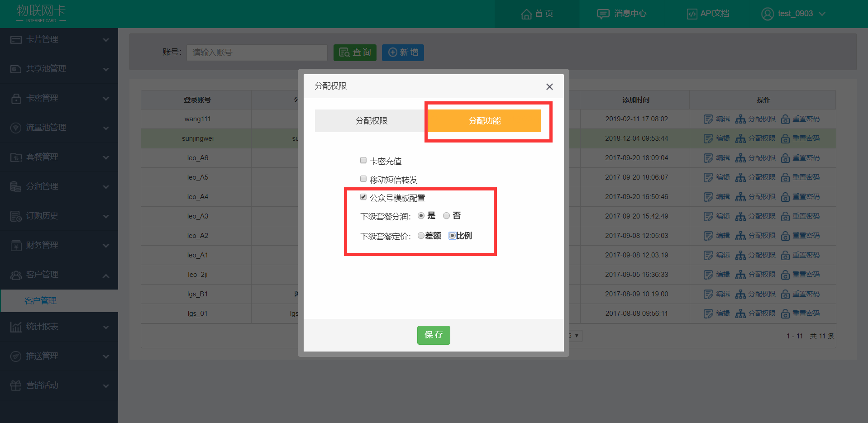Expand the 卡密管理 menu chevron
868x423 pixels.
(106, 99)
